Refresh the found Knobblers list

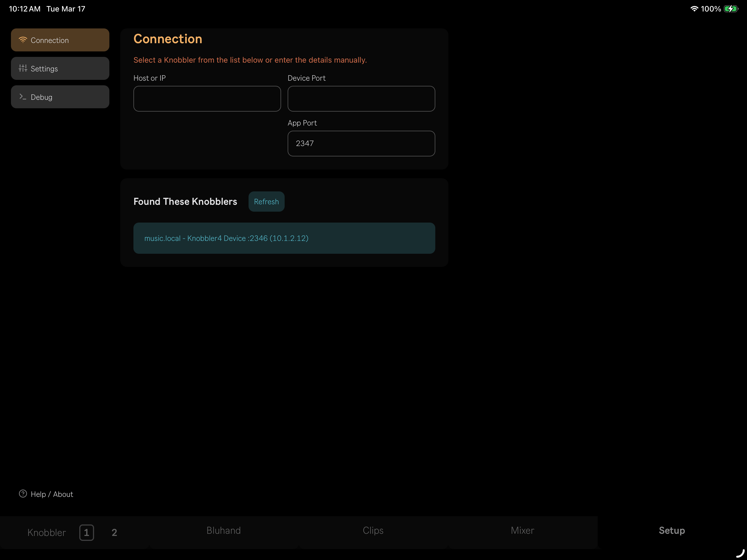click(x=266, y=202)
